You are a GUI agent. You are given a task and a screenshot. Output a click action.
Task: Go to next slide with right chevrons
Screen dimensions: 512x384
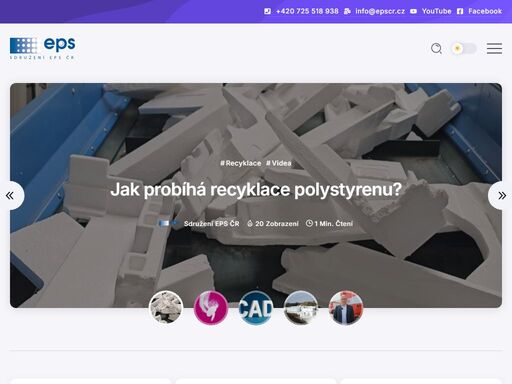[502, 195]
